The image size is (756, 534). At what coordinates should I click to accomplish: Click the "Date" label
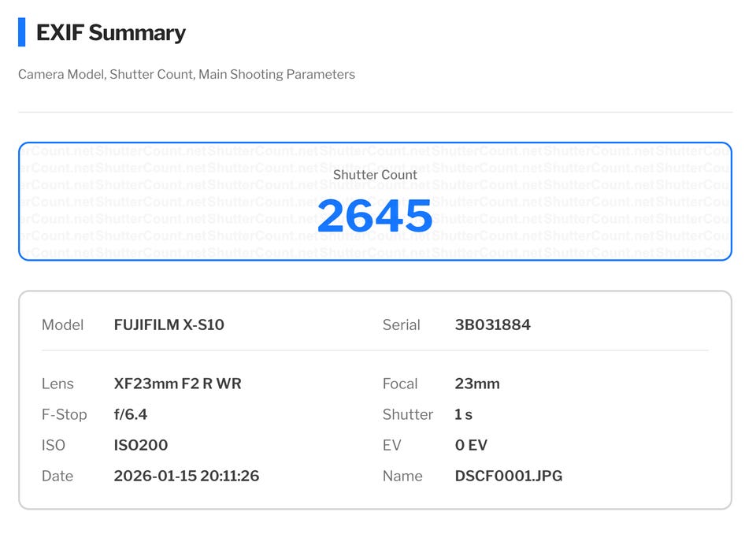(x=57, y=476)
